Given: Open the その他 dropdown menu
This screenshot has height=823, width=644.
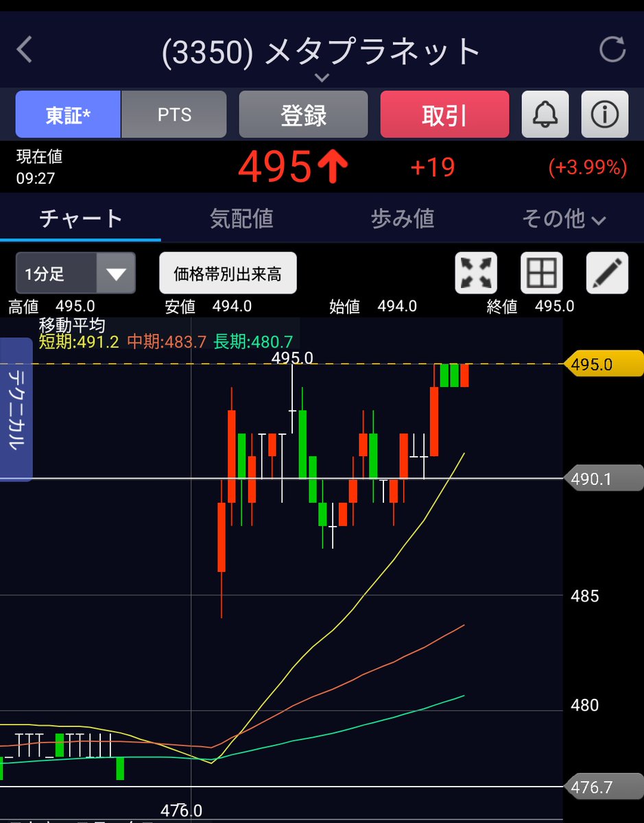Looking at the screenshot, I should click(564, 219).
